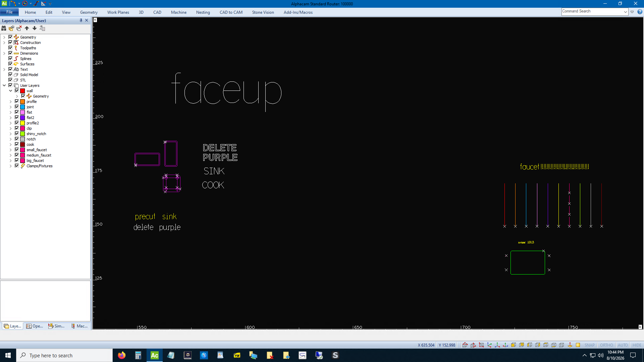Click the red circle tool in quick access toolbar

(25, 4)
